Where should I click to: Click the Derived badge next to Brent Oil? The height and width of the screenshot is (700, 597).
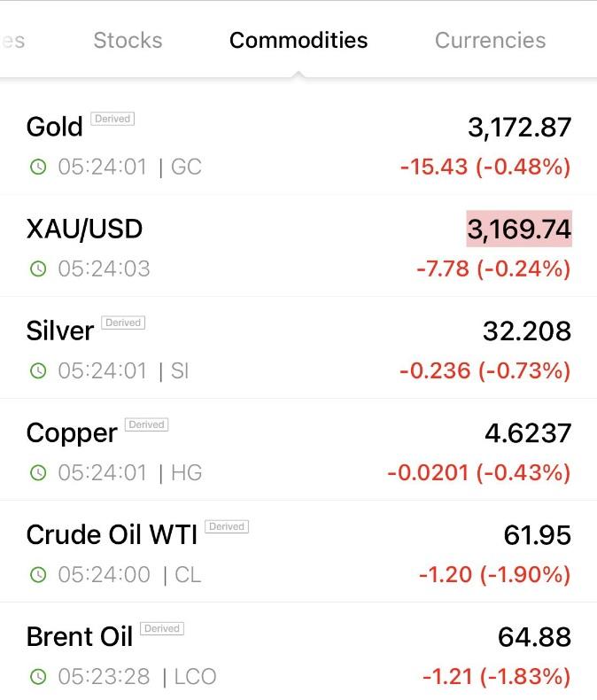pos(162,628)
